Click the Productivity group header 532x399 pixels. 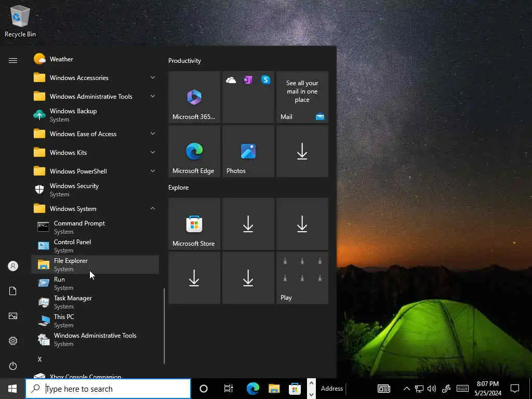click(184, 61)
